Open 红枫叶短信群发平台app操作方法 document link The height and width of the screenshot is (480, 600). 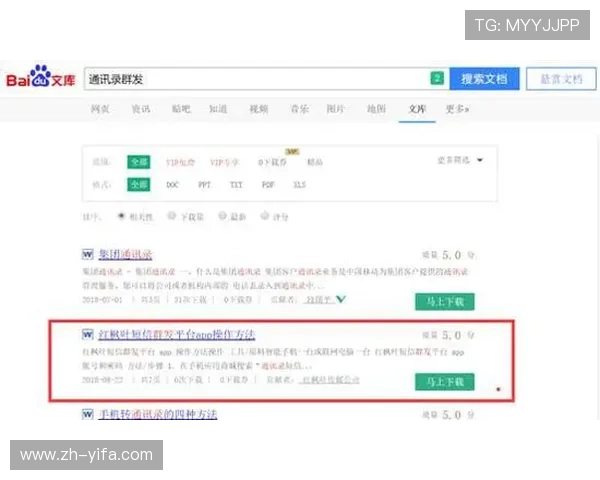click(x=177, y=335)
